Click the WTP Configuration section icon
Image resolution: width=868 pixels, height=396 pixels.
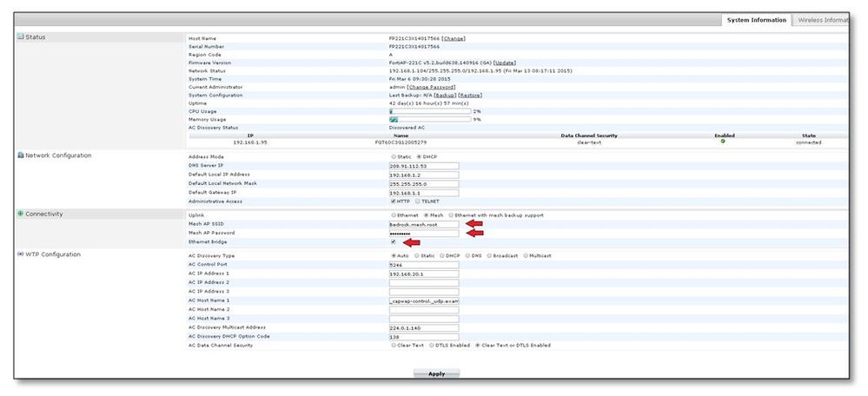[x=20, y=254]
